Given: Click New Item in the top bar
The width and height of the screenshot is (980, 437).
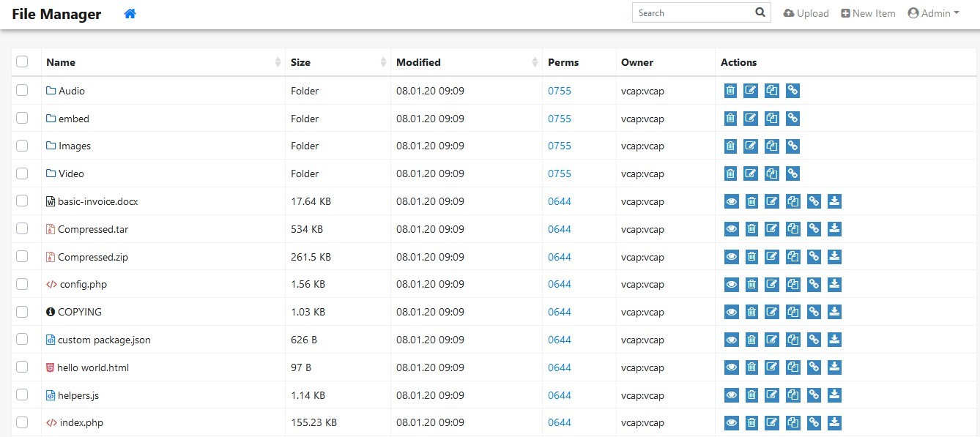Looking at the screenshot, I should coord(869,13).
